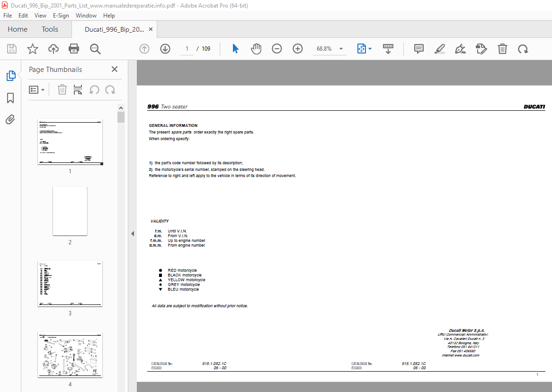Select page 4 parts diagram thumbnail
Screen dimensions: 552x392
click(x=70, y=355)
